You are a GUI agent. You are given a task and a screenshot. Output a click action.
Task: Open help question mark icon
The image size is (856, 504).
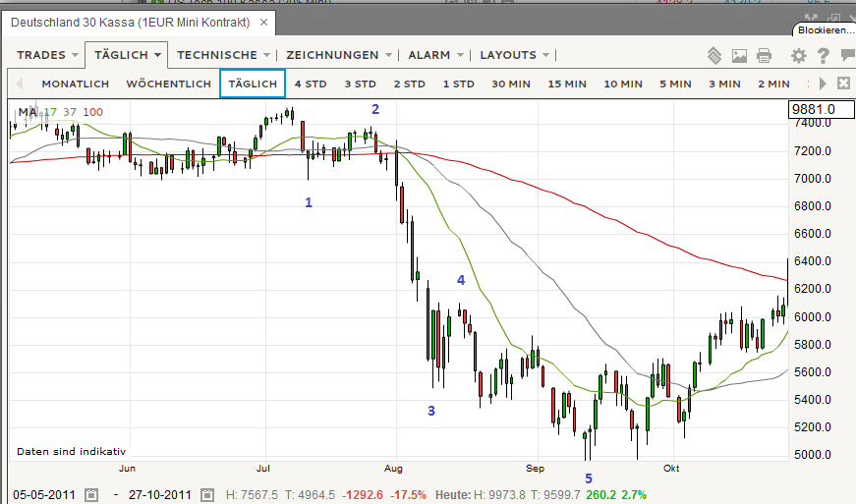[823, 55]
